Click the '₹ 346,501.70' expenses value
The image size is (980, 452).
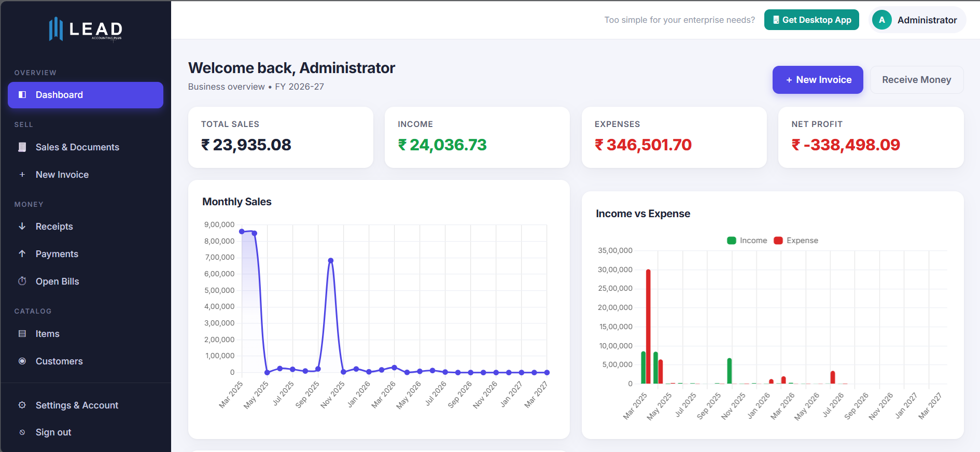[x=643, y=145]
